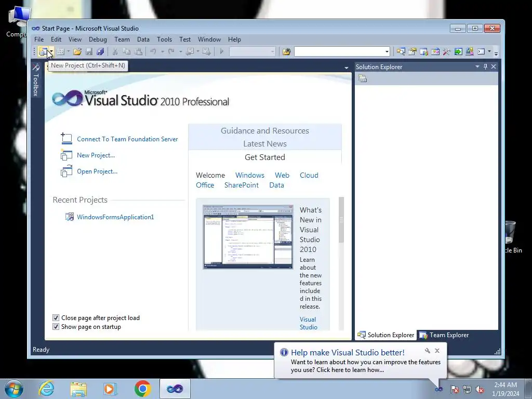Screen dimensions: 532x399
Task: Open the Tools menu
Action: point(164,39)
